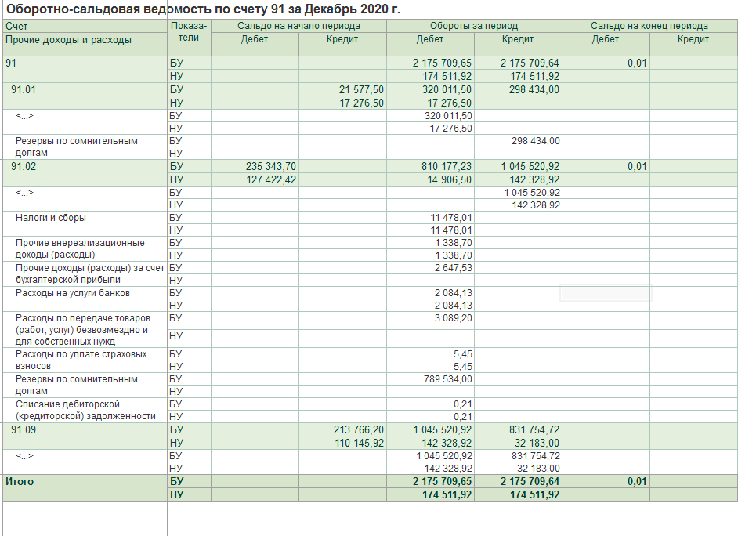Click the 'Сальдо на конец периода' header

pos(649,27)
